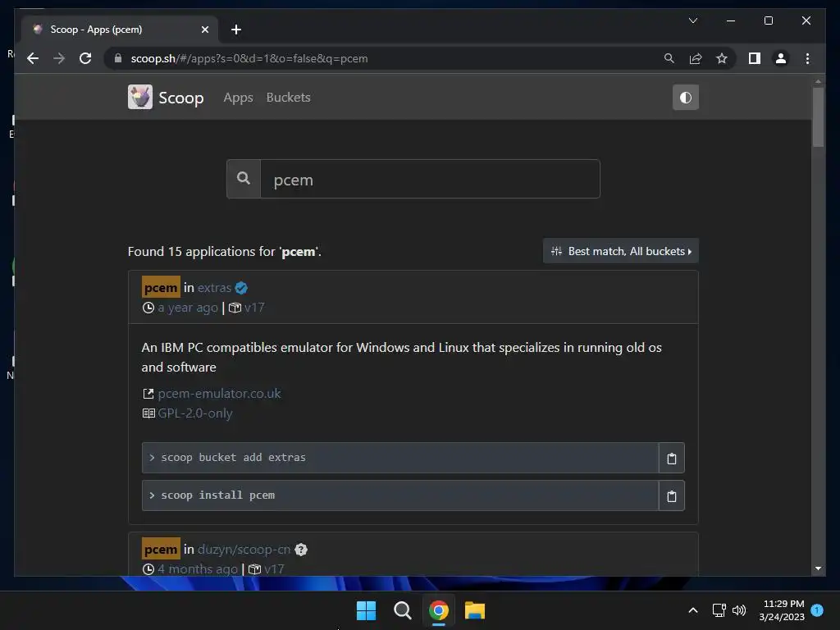
Task: Open a new browser tab
Action: click(235, 30)
